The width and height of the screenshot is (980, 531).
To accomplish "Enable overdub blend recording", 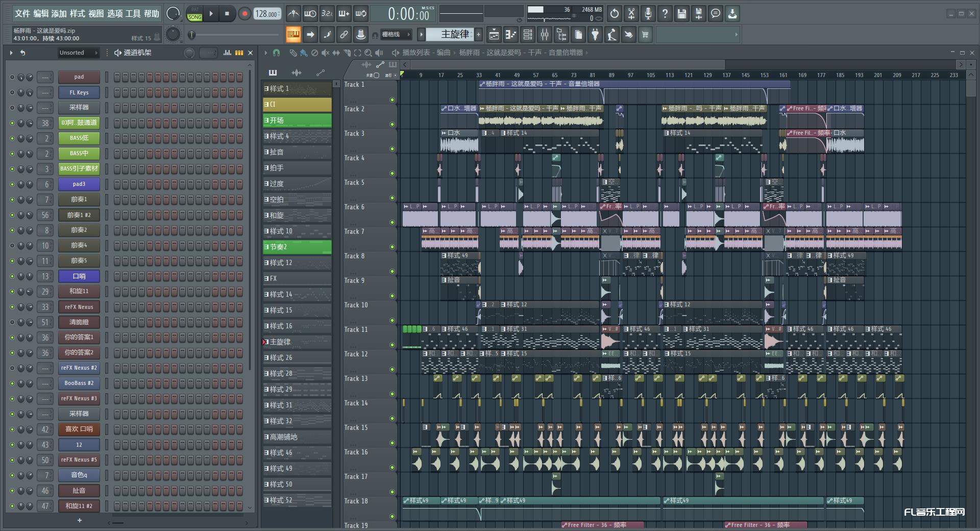I will pyautogui.click(x=344, y=14).
